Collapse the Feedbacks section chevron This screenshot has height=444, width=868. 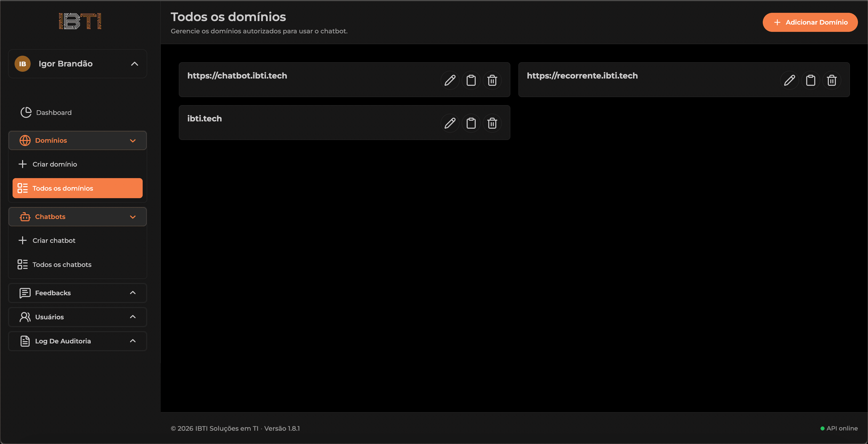coord(133,292)
